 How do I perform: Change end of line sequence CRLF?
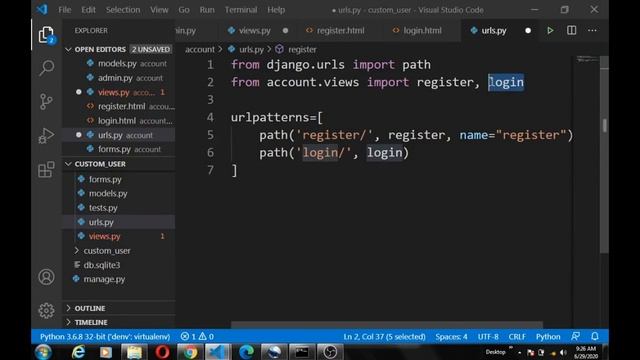click(517, 336)
